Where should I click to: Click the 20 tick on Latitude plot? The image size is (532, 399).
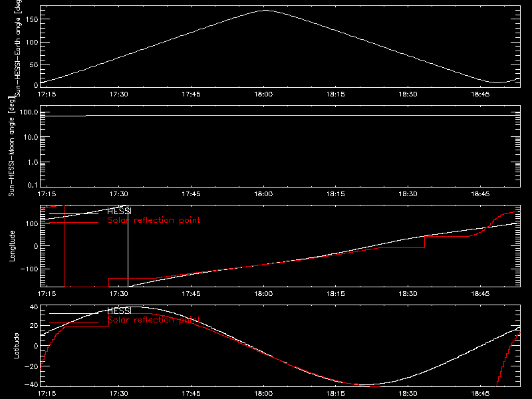[x=34, y=326]
